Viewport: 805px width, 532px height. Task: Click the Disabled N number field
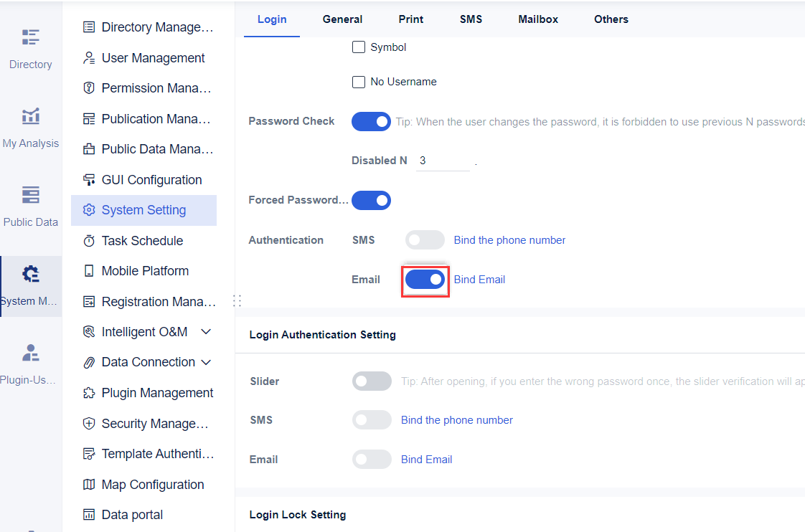coord(441,160)
